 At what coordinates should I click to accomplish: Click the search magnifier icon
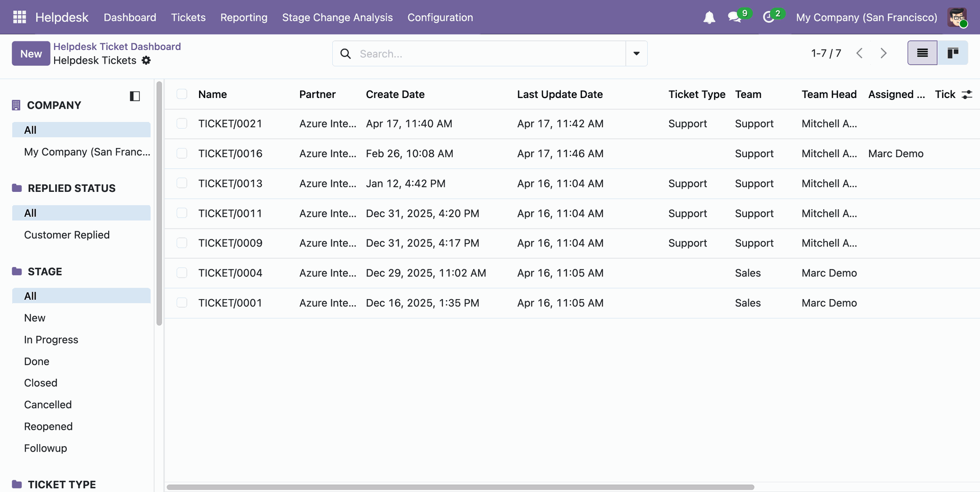pos(346,54)
